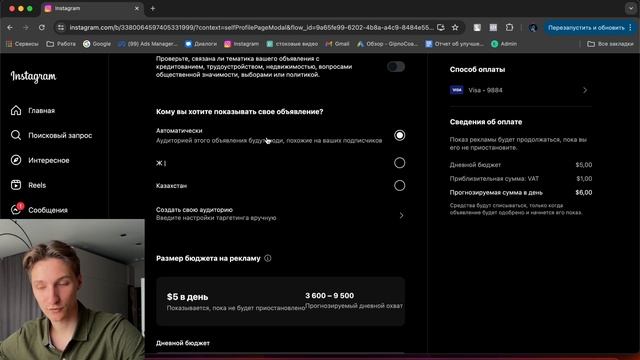Open Поисковый запрос search icon

click(x=16, y=135)
